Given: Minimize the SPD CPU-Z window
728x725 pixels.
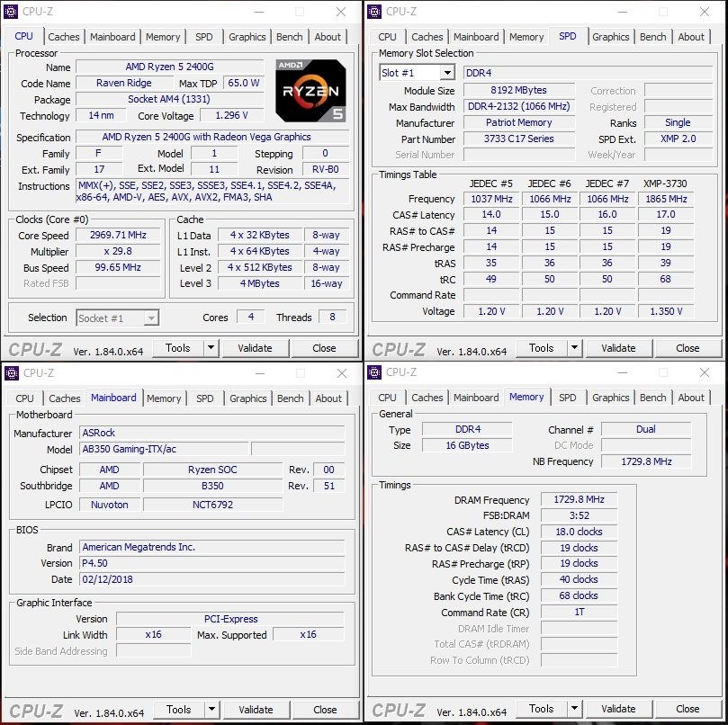Looking at the screenshot, I should pos(622,12).
